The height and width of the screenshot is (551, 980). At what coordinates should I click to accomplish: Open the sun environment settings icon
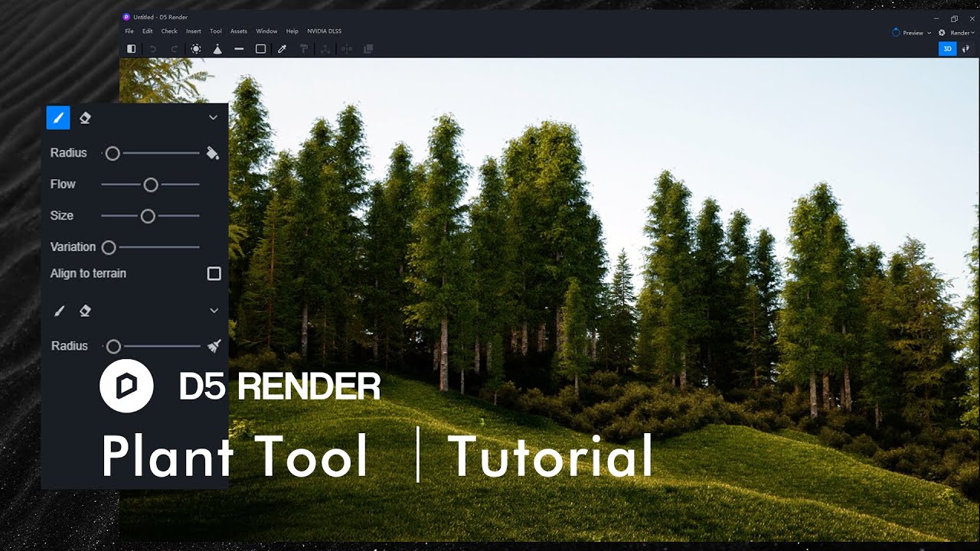pos(196,49)
